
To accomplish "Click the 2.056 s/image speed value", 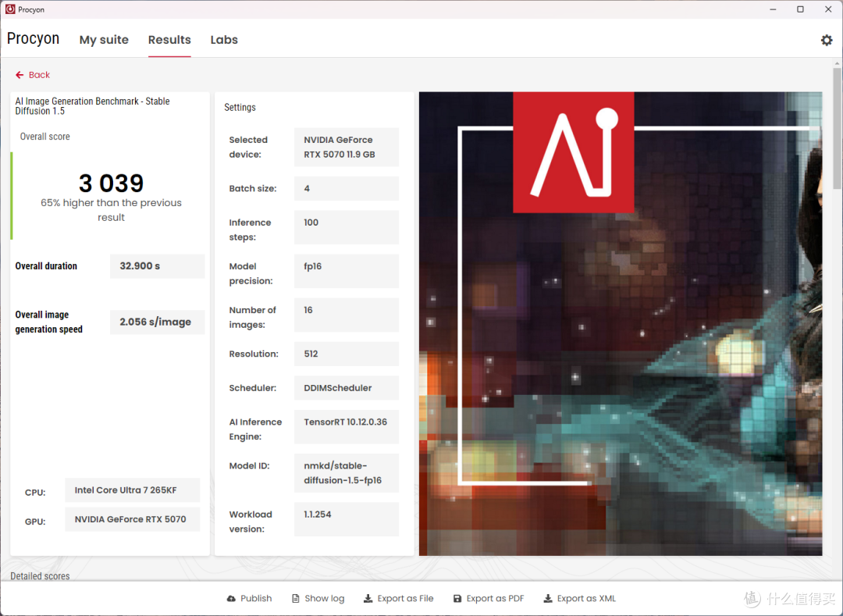I will click(157, 322).
